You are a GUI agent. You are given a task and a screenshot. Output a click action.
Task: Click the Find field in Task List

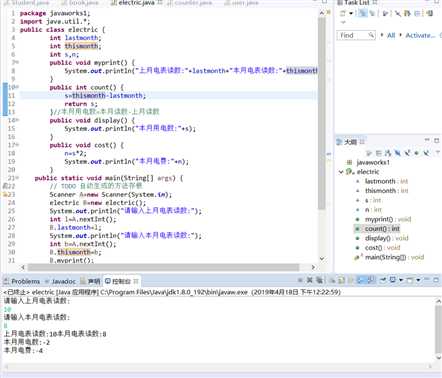click(x=356, y=35)
